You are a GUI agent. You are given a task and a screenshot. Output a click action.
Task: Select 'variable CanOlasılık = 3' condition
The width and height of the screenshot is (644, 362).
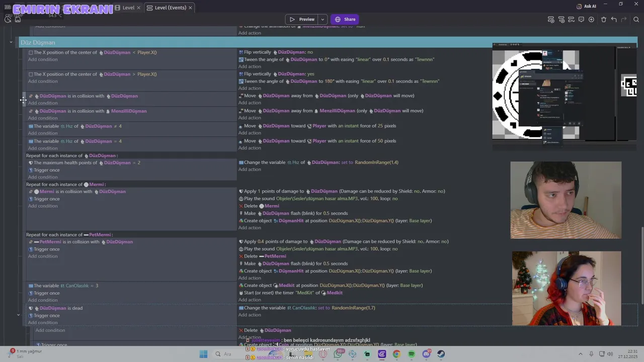(x=63, y=286)
